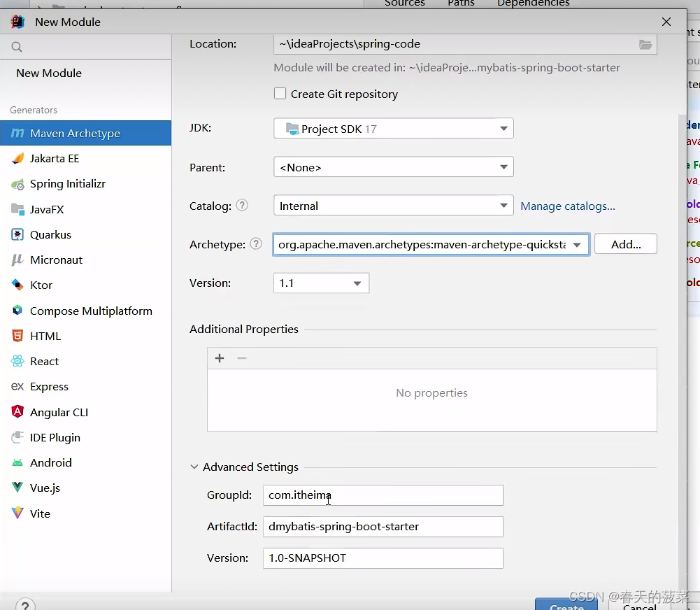Click the Manage catalogs link
The image size is (700, 610).
click(x=567, y=206)
